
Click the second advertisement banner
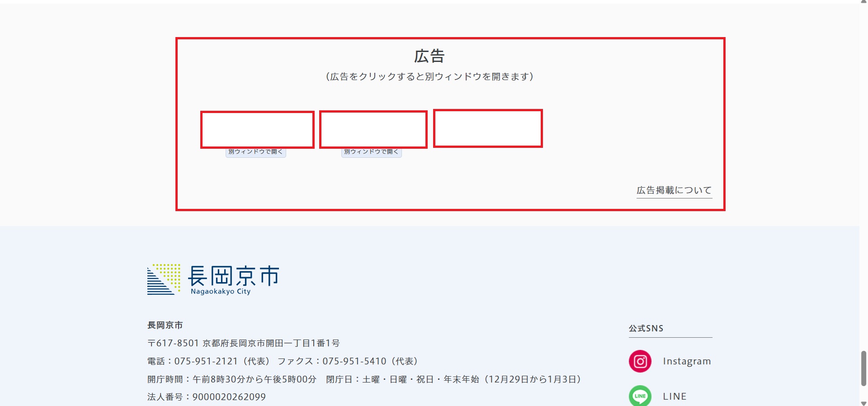coord(373,130)
